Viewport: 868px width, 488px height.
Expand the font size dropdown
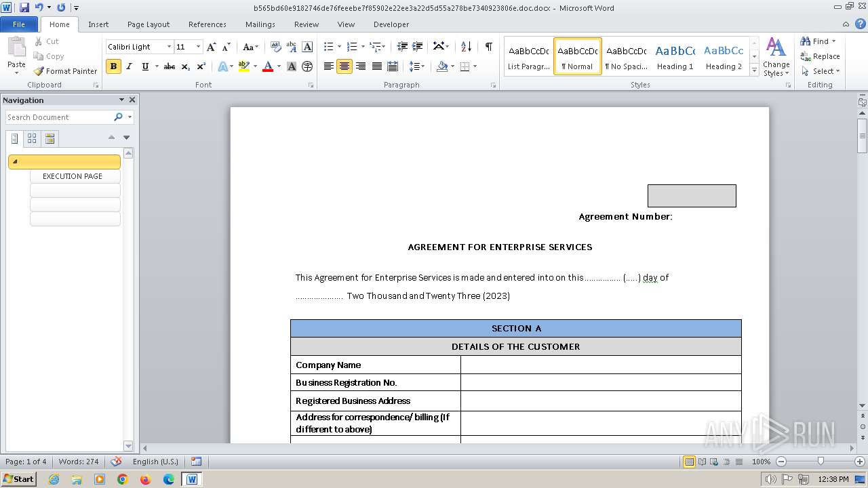click(198, 47)
